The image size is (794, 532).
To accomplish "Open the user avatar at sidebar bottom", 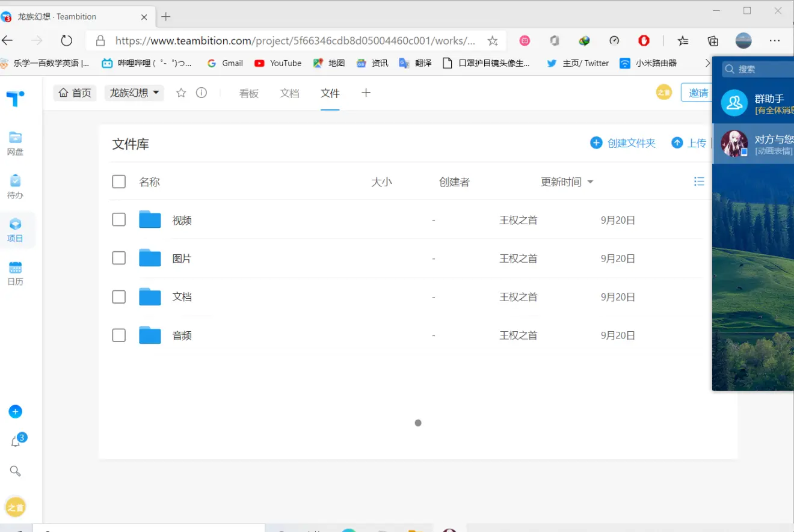I will tap(16, 507).
